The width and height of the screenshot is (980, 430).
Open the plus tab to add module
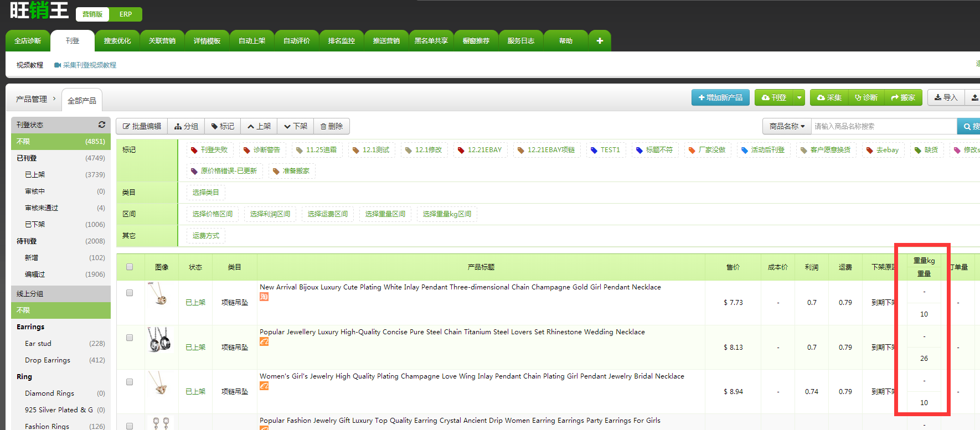[600, 41]
